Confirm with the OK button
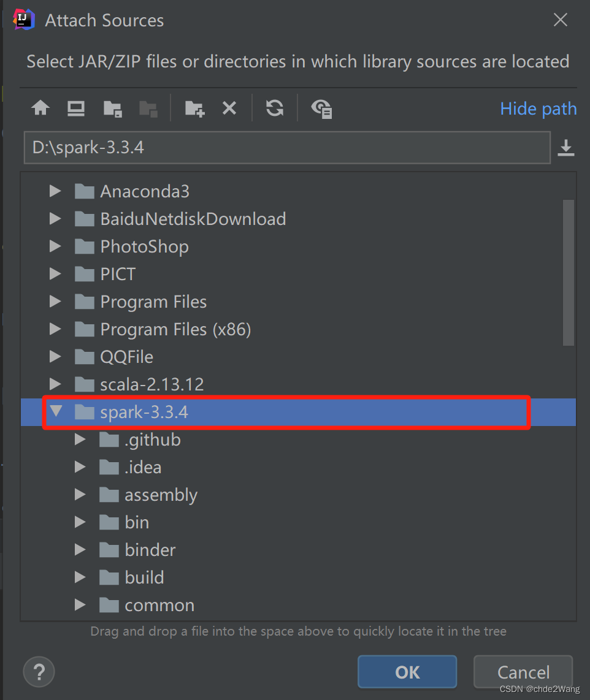 pyautogui.click(x=407, y=672)
